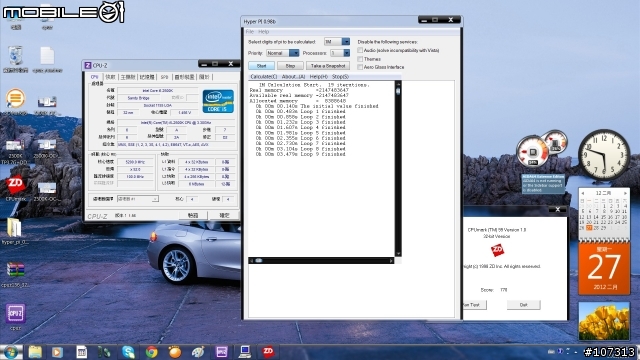Go to previous month in calendar gadget

pos(583,193)
